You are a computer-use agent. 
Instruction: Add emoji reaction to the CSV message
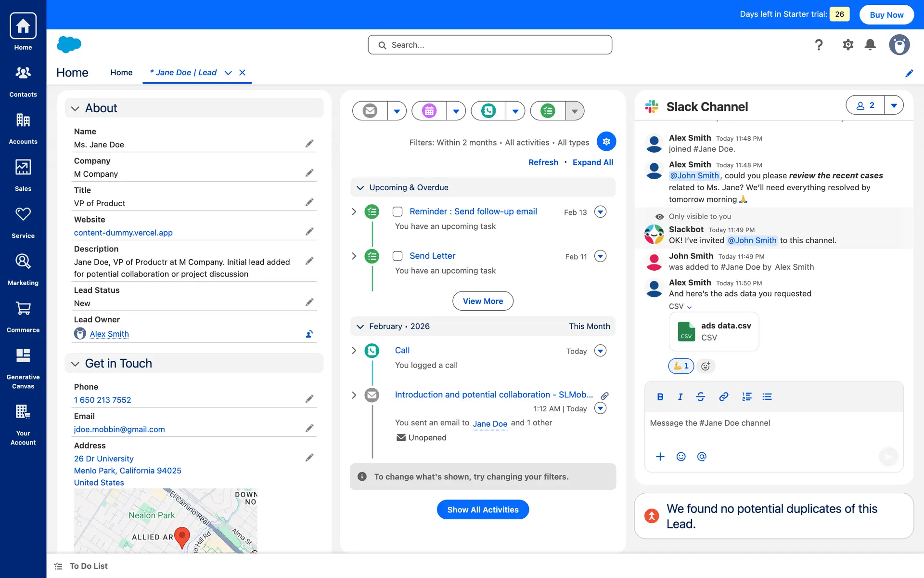(x=706, y=366)
